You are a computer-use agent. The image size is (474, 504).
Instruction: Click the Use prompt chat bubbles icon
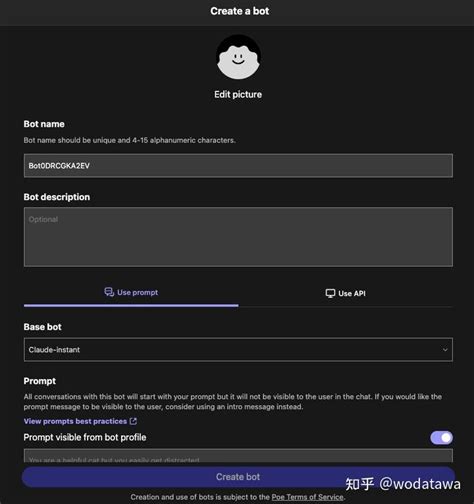pyautogui.click(x=109, y=292)
